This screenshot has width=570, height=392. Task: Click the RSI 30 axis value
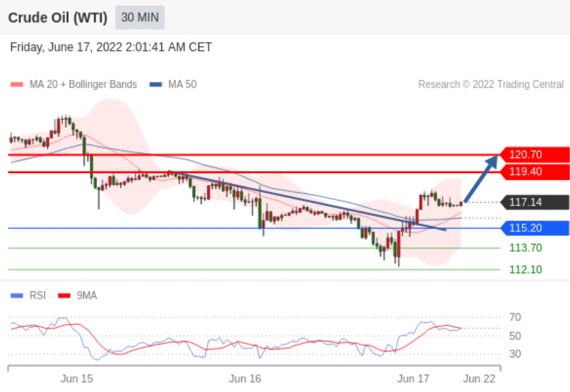point(515,354)
